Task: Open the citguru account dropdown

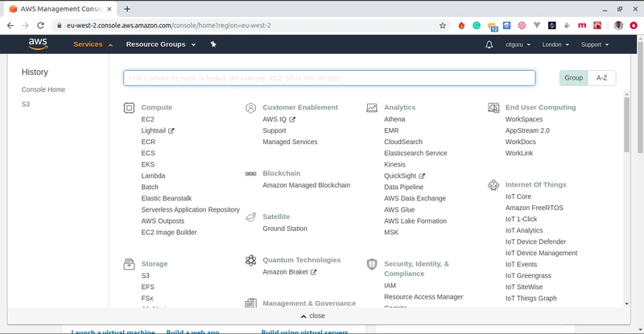Action: tap(518, 44)
